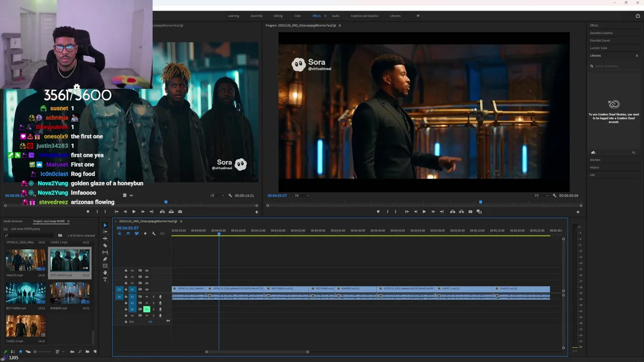Click the CAKES 2.mp4 thumbnail
Viewport: 644px width, 362px height.
point(25,326)
